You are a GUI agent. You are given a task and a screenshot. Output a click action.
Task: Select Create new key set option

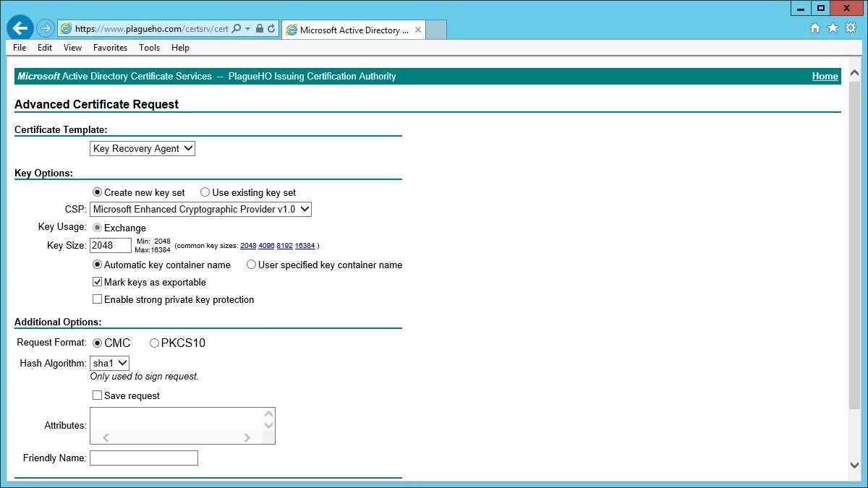pyautogui.click(x=98, y=192)
